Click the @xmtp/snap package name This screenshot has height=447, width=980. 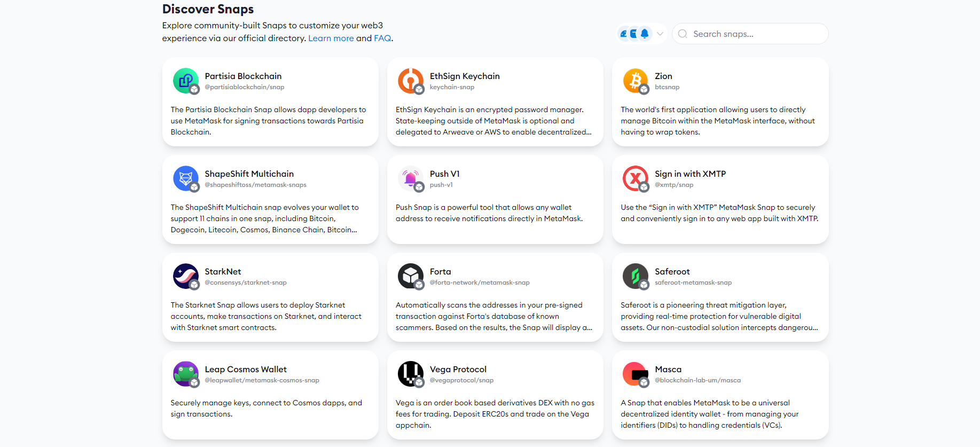pyautogui.click(x=674, y=185)
